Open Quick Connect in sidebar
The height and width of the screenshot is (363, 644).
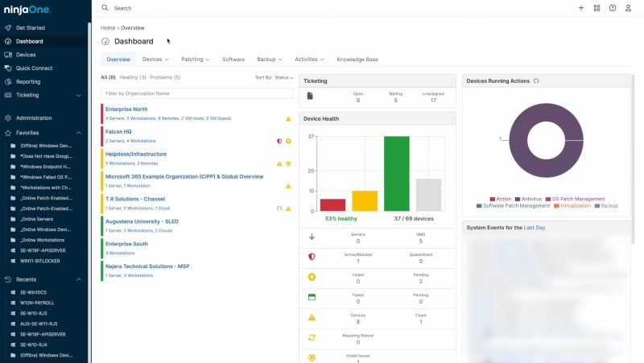click(34, 68)
